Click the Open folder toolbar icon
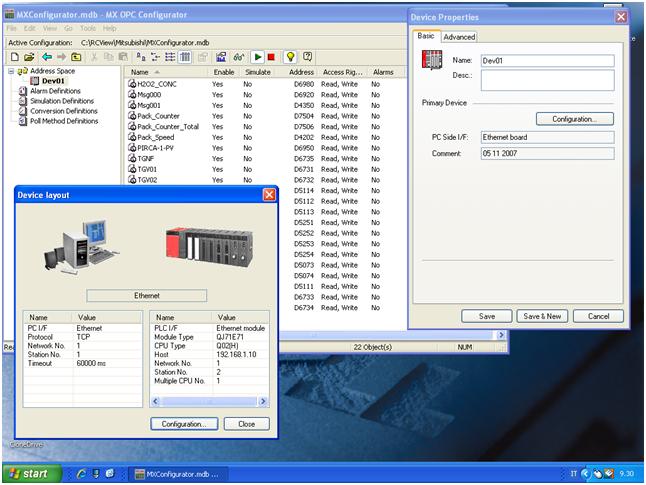The image size is (646, 485). click(29, 57)
